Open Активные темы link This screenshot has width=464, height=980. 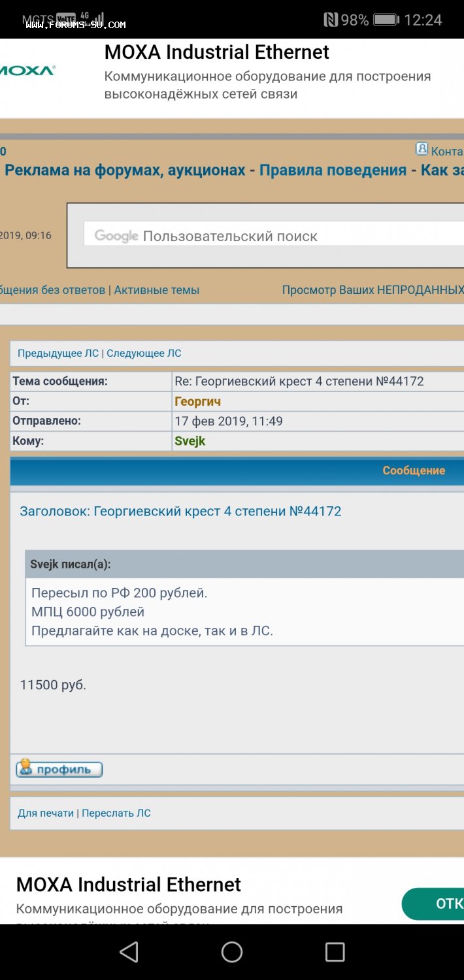tap(157, 290)
